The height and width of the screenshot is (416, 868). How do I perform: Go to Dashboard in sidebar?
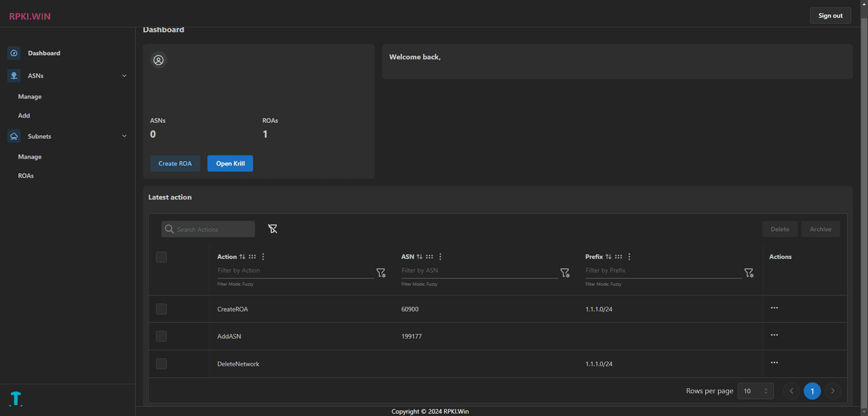(x=44, y=53)
